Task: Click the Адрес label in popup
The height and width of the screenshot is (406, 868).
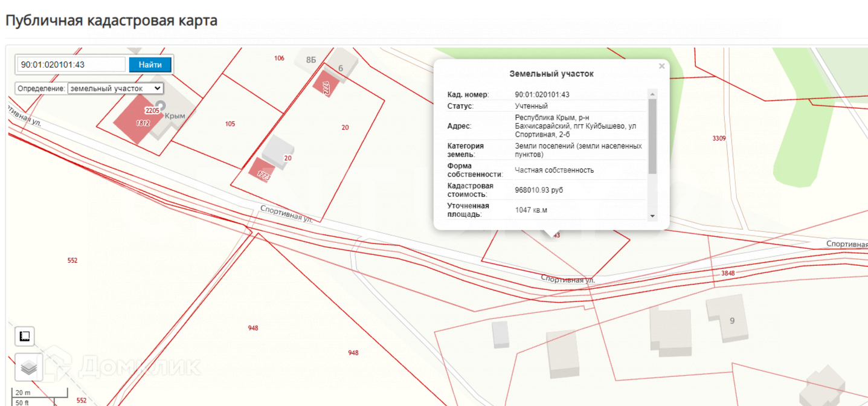Action: coord(459,126)
